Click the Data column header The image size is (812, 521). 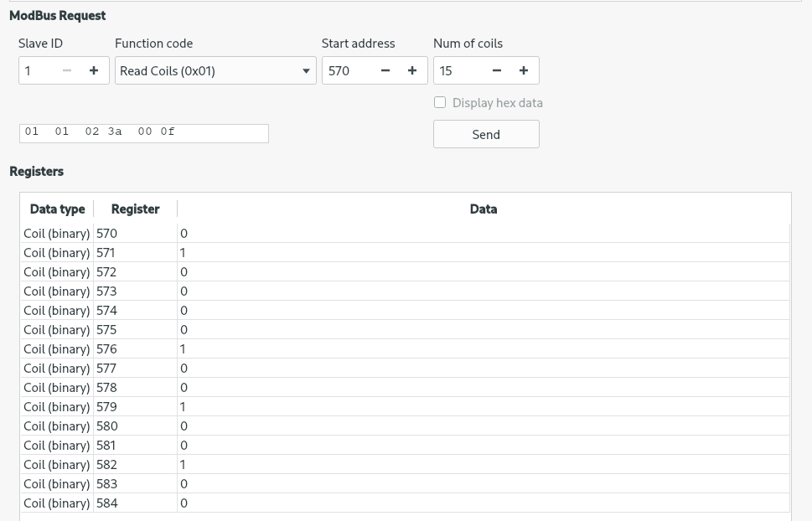[483, 209]
